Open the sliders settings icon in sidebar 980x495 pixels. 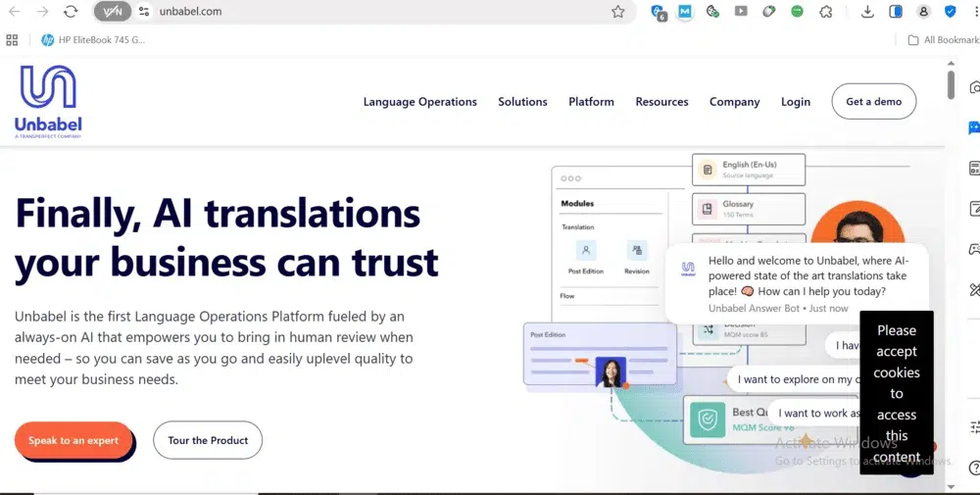(x=974, y=427)
